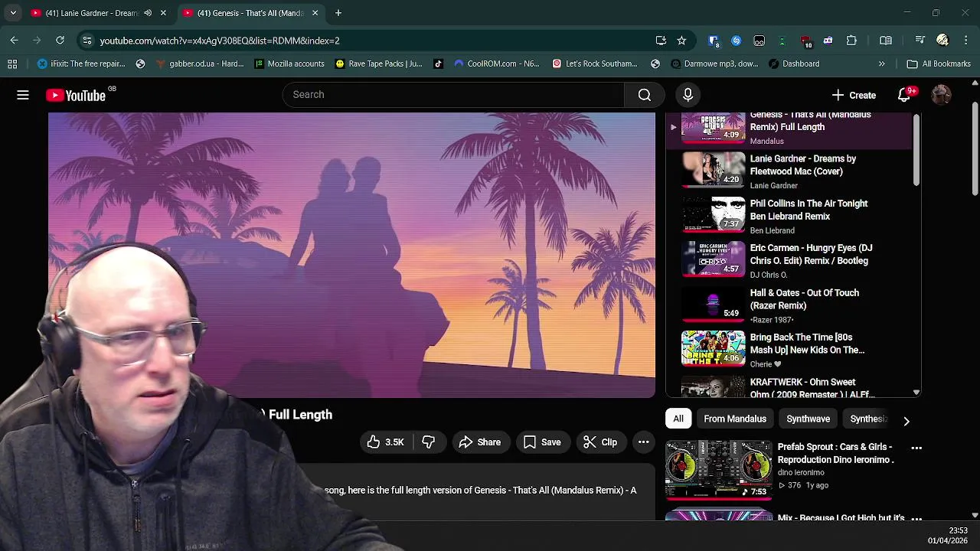Viewport: 980px width, 551px height.
Task: Open a new browser tab
Action: 338,13
